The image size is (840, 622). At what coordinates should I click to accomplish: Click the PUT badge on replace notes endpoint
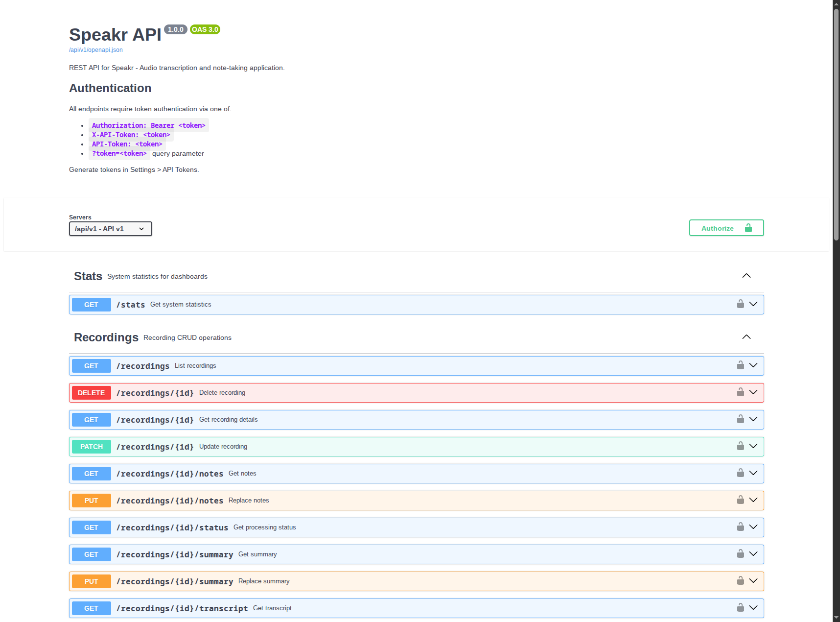click(91, 500)
